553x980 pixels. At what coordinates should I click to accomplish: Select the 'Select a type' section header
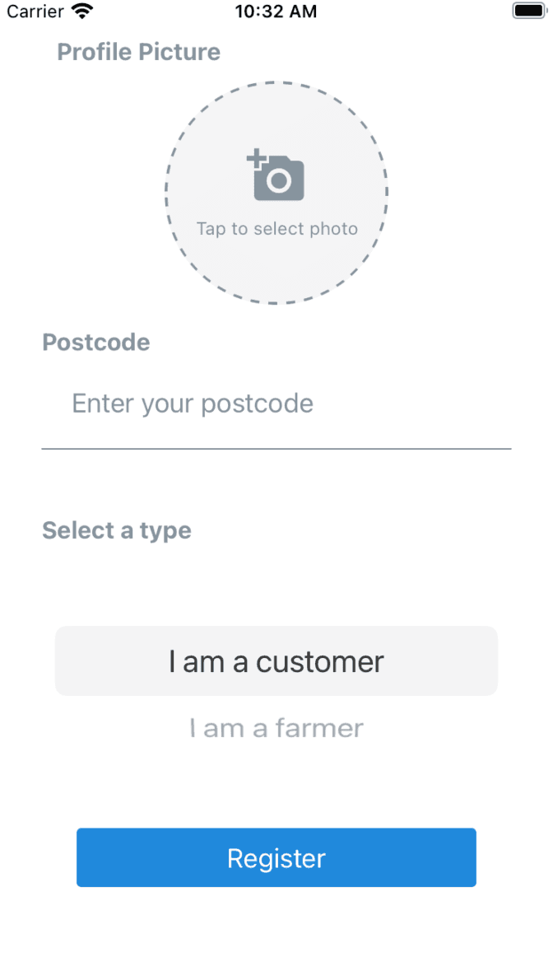point(116,530)
